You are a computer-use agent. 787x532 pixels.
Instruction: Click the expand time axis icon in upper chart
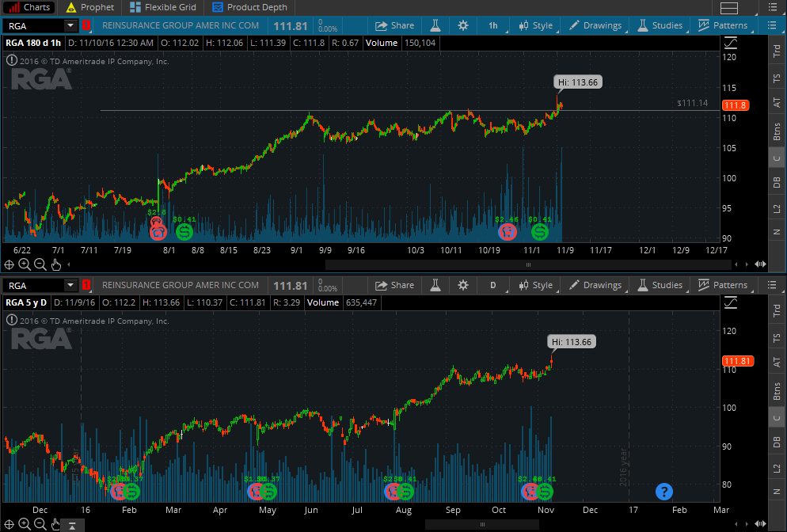[x=760, y=264]
